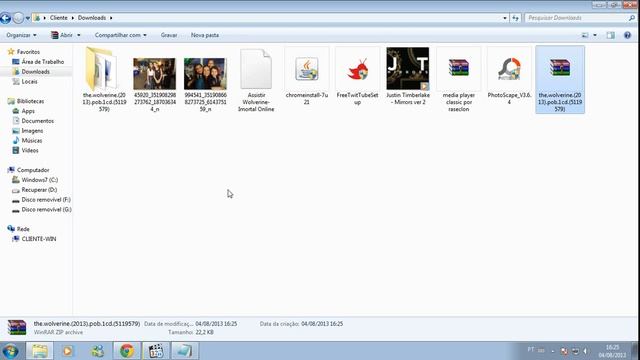Viewport: 640px width, 360px height.
Task: Open Disco removível (G:)
Action: (x=46, y=209)
